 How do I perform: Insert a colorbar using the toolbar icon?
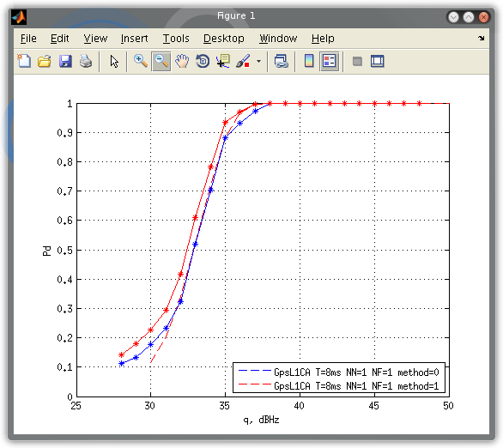coord(309,61)
